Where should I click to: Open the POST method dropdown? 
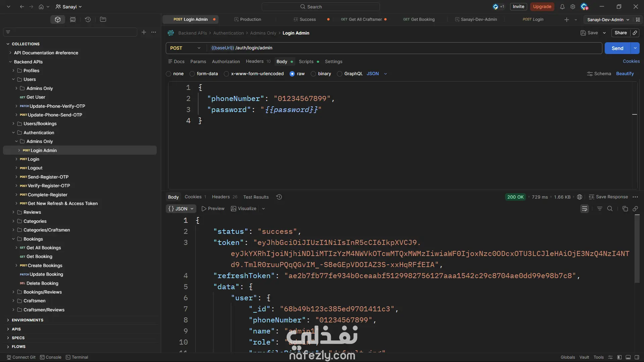186,48
